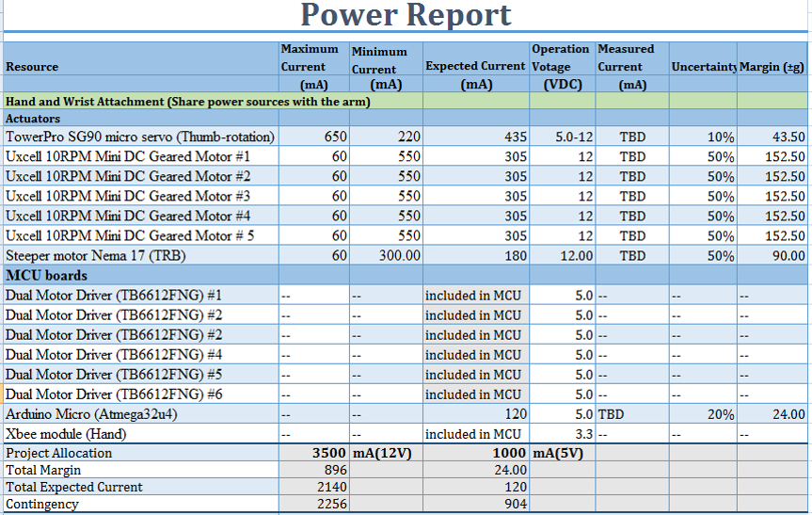Select the 896 total margin value

point(314,470)
